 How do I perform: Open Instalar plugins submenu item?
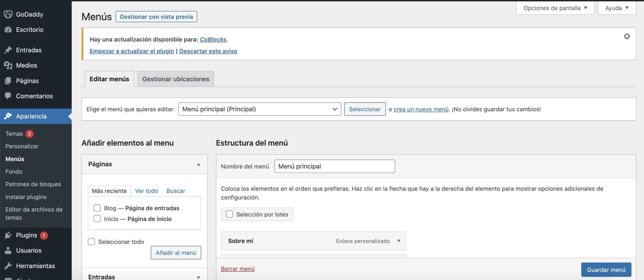point(26,197)
